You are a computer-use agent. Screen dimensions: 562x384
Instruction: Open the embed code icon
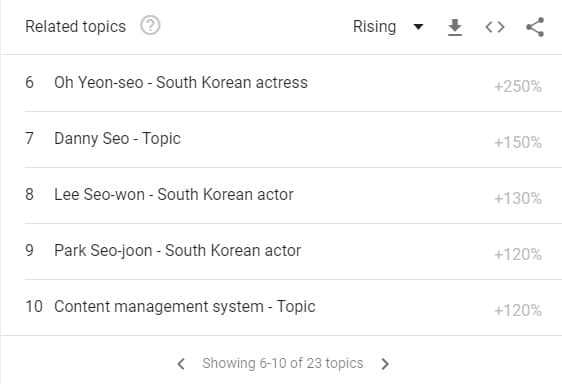[495, 27]
